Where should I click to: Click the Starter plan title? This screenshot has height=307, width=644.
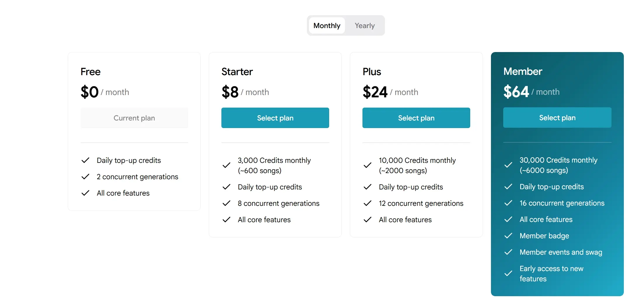pos(237,72)
